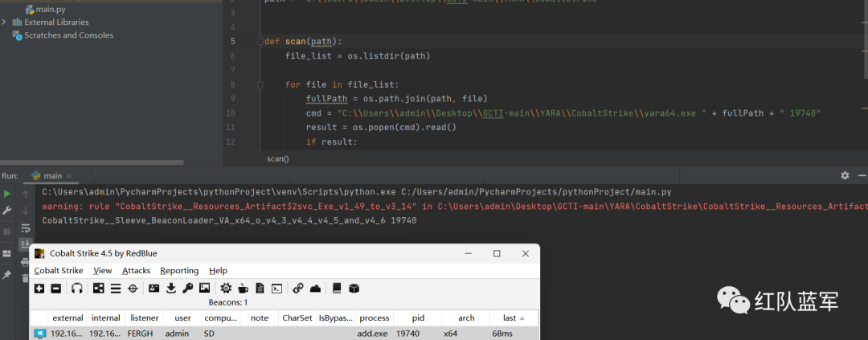The image size is (868, 340).
Task: Close the main run tab
Action: [70, 176]
